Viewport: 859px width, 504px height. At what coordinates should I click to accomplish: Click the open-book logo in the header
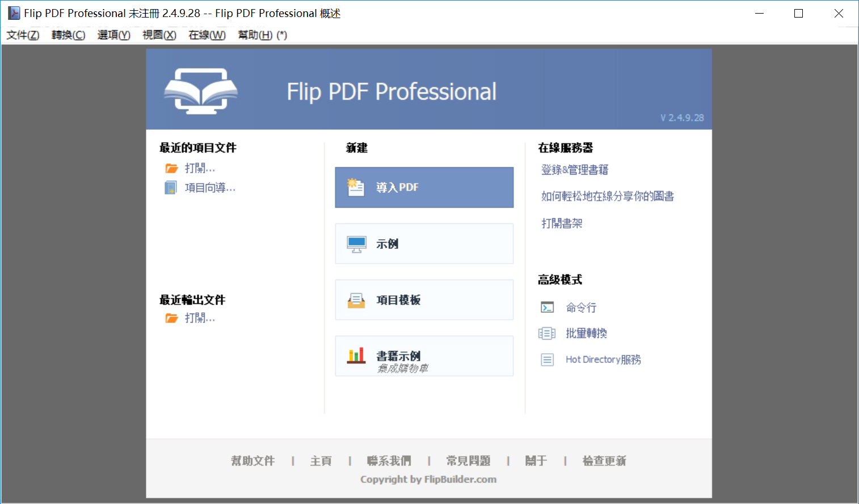point(201,91)
